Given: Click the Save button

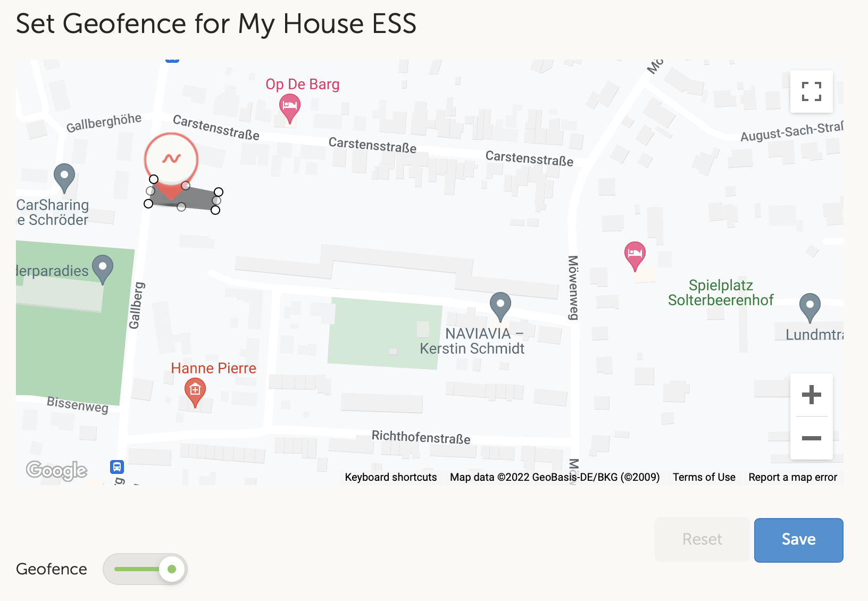Looking at the screenshot, I should tap(798, 539).
